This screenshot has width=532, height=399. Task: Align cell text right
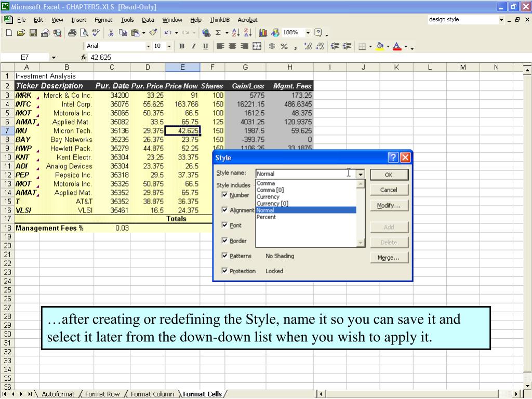244,46
